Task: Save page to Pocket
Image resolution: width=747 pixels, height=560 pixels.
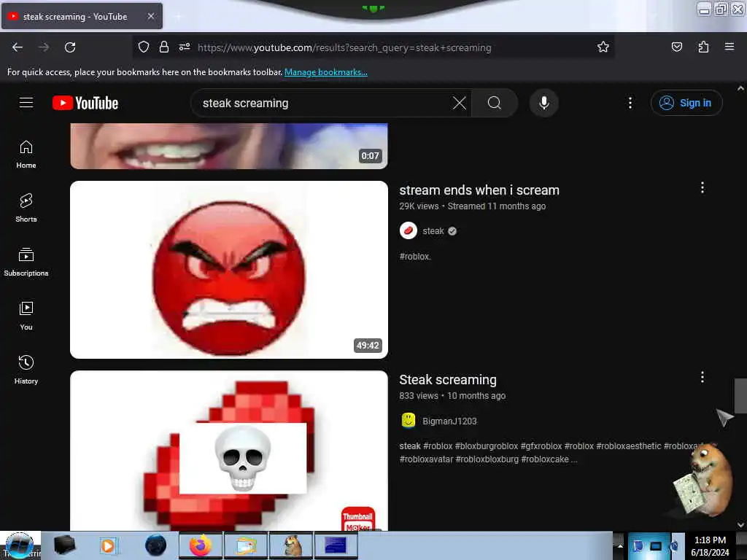Action: [676, 47]
